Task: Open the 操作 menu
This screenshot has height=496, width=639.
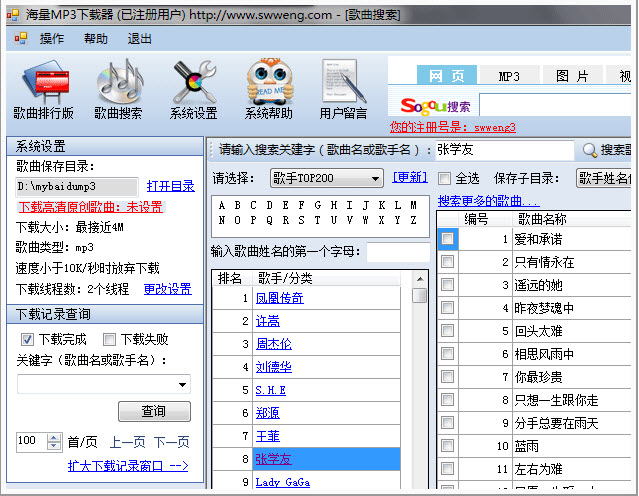Action: pos(52,39)
